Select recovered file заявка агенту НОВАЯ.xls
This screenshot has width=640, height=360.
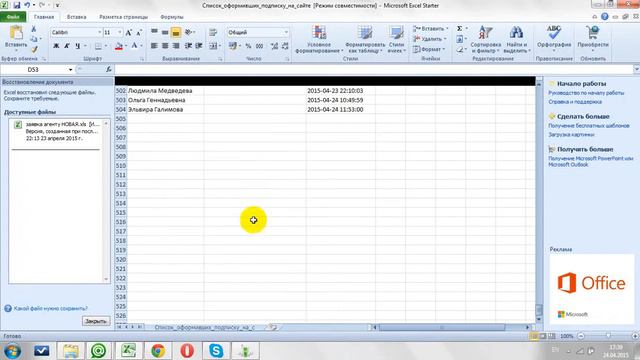click(57, 131)
